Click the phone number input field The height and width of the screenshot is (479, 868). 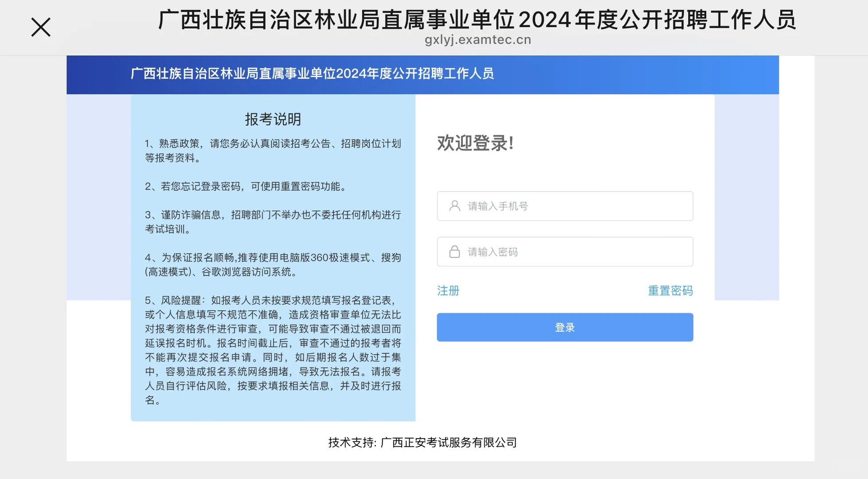565,205
